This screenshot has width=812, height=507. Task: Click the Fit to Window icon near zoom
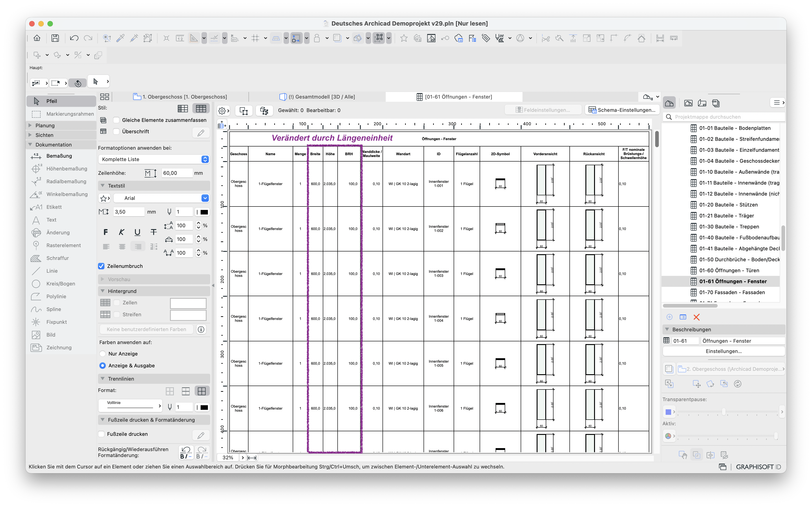(x=252, y=458)
